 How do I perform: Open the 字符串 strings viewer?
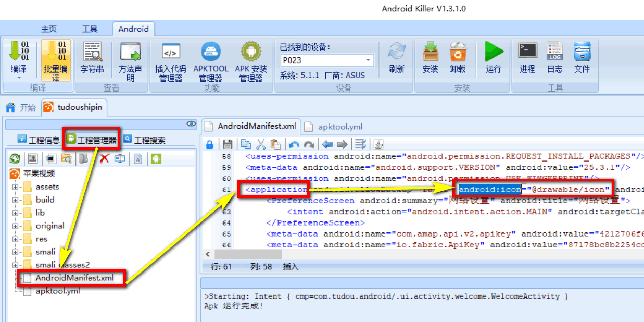92,57
